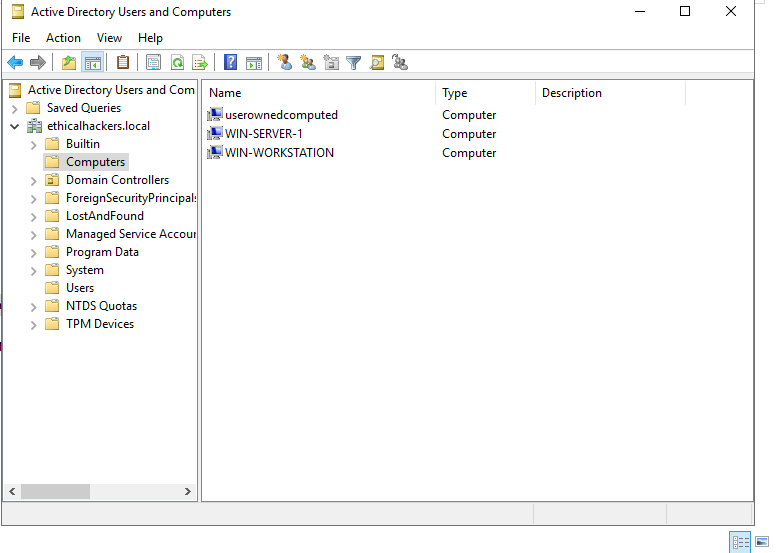Click the Forward arrow toolbar icon
Screen dimensions: 776x553
(x=38, y=62)
